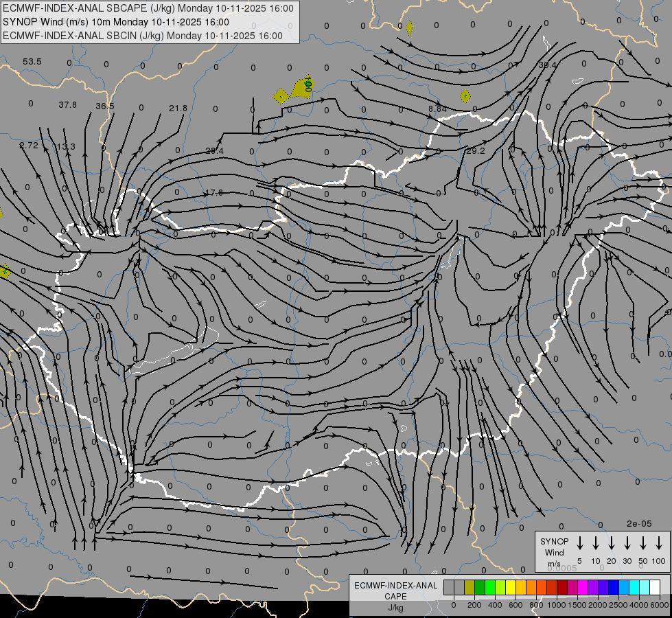672x618 pixels.
Task: Pick the white swatch at 6000 J/kg
Action: [654, 587]
